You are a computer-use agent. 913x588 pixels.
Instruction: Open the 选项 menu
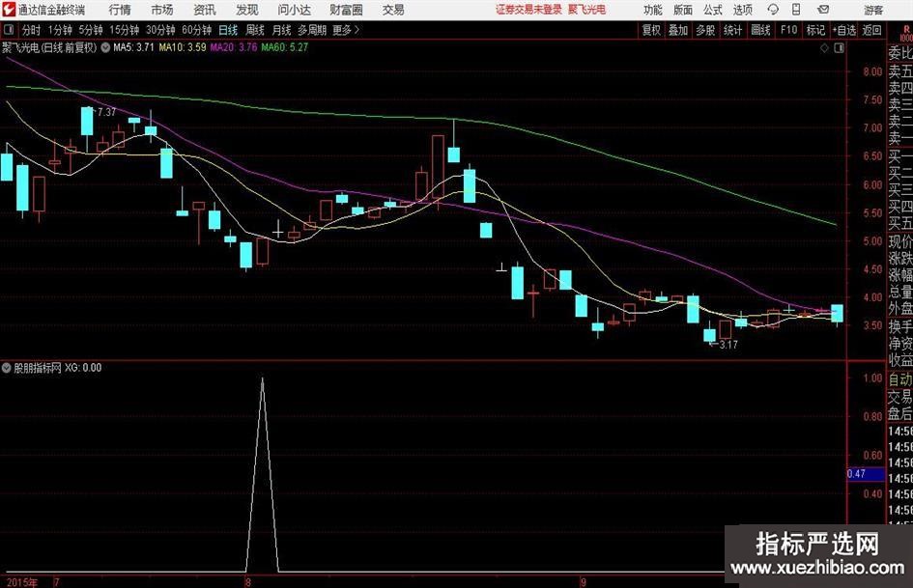742,10
